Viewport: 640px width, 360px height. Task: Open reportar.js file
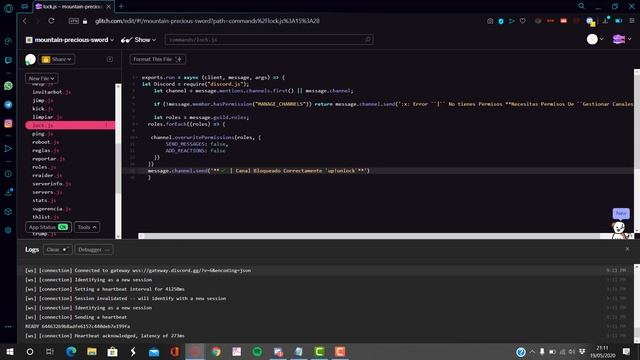tap(49, 159)
